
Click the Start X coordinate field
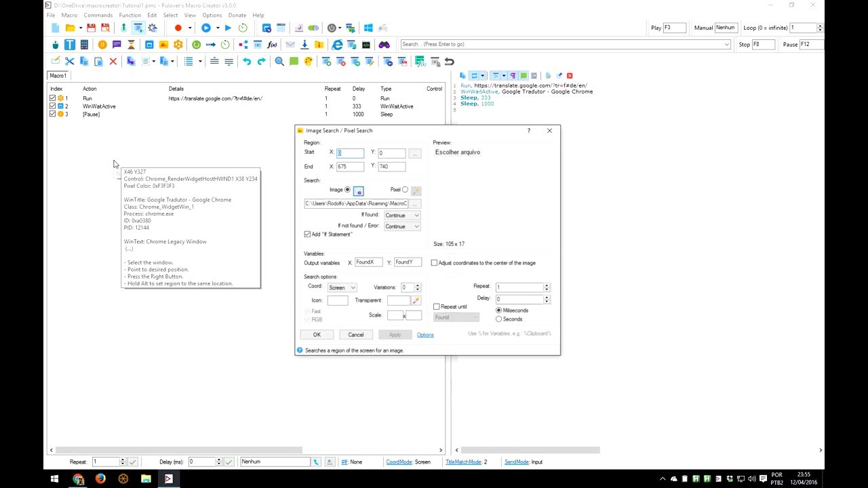(351, 153)
